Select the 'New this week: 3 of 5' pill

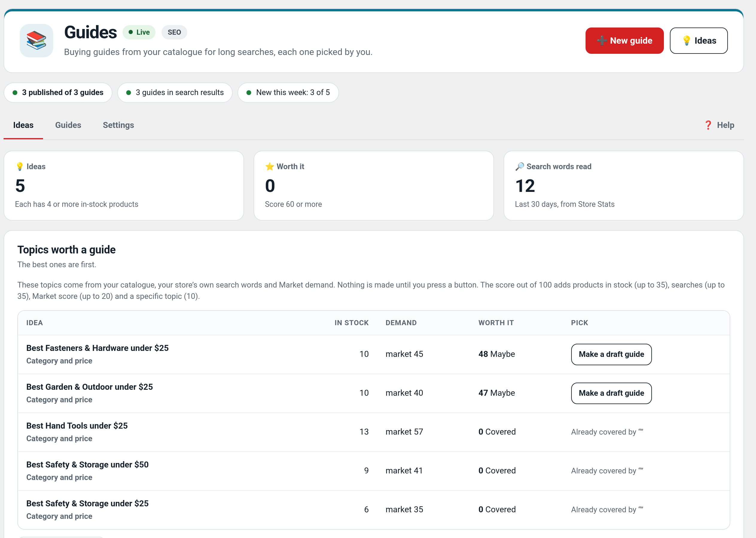point(288,92)
